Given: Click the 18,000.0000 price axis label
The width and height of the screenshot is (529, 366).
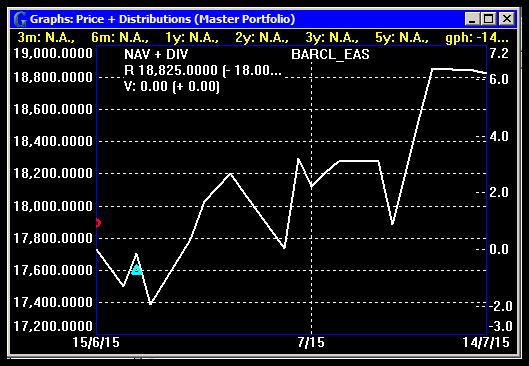Looking at the screenshot, I should coord(53,206).
